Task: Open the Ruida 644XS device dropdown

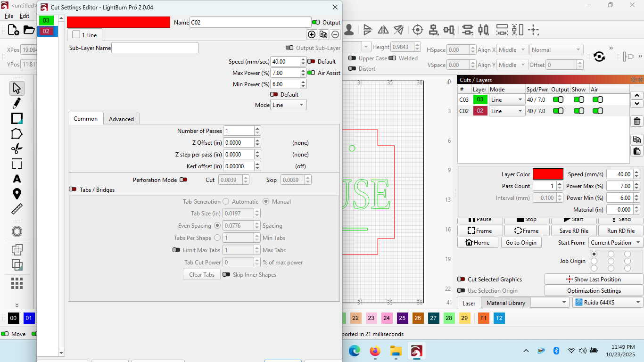Action: (607, 303)
